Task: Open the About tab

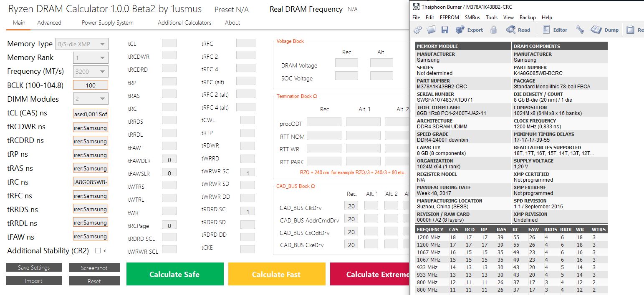Action: 232,22
